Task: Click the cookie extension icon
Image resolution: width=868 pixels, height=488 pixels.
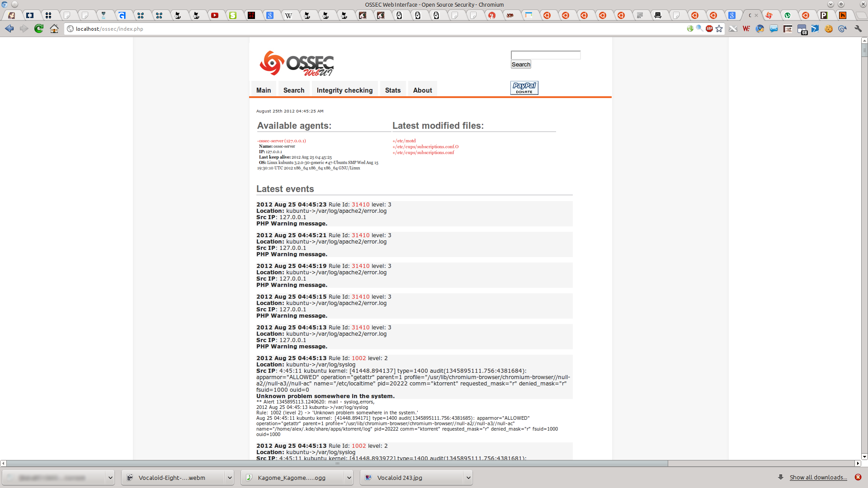Action: click(x=829, y=28)
